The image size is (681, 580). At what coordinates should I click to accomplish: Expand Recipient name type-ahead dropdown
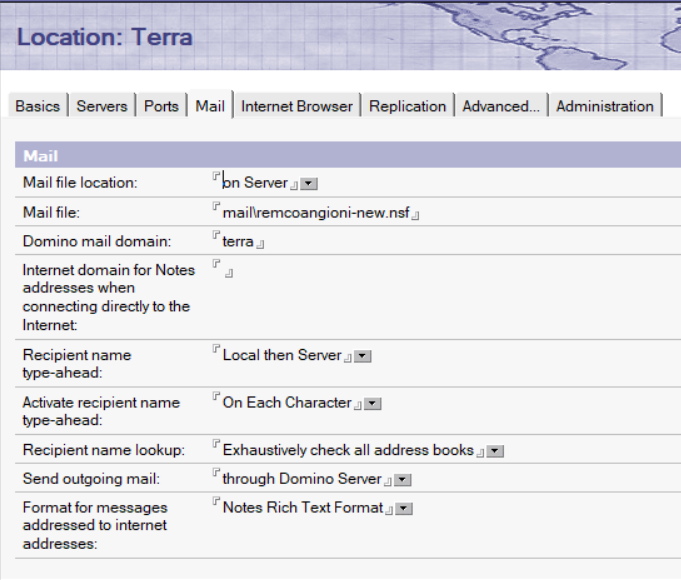pos(363,356)
